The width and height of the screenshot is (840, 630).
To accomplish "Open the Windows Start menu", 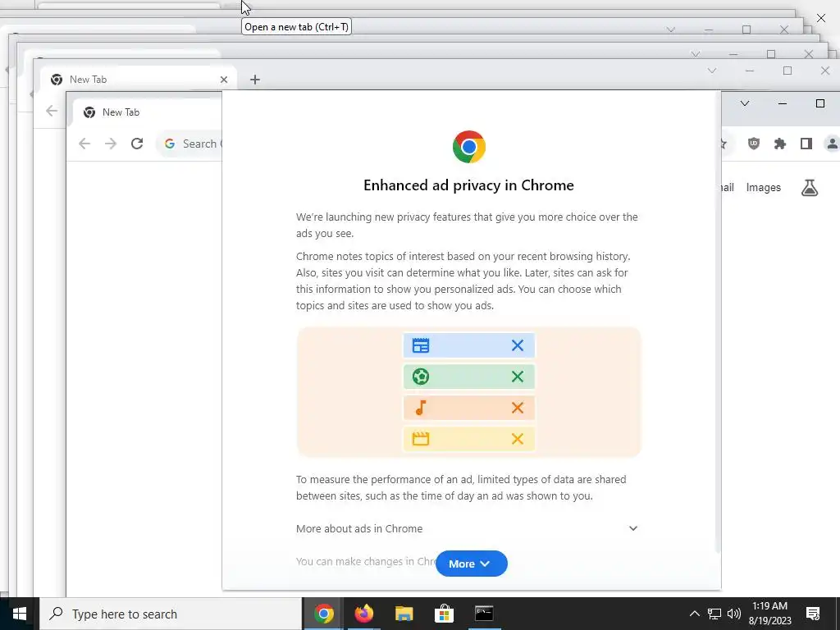I will [x=20, y=614].
